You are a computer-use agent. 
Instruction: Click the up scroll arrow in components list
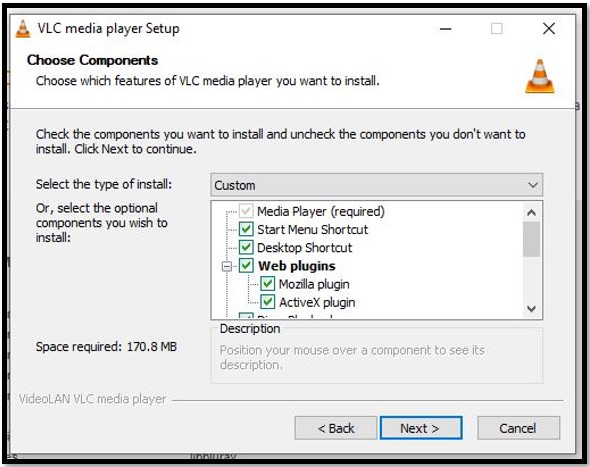click(x=531, y=213)
